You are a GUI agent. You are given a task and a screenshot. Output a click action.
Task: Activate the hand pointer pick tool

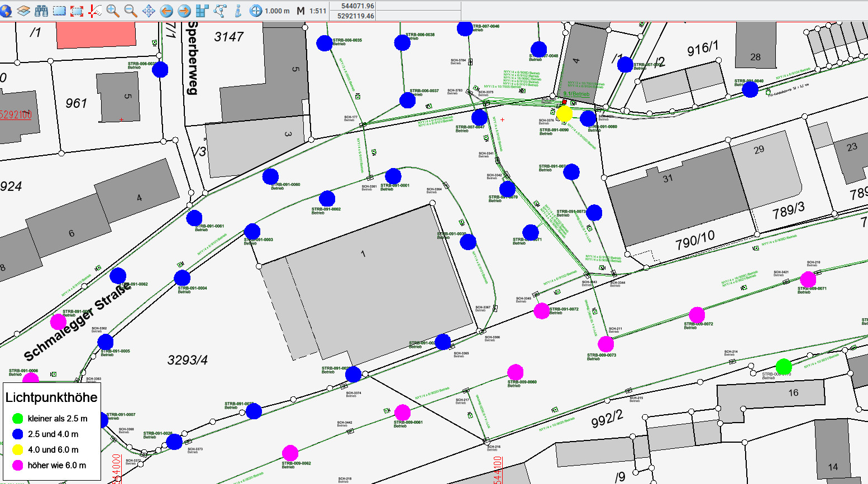[95, 11]
